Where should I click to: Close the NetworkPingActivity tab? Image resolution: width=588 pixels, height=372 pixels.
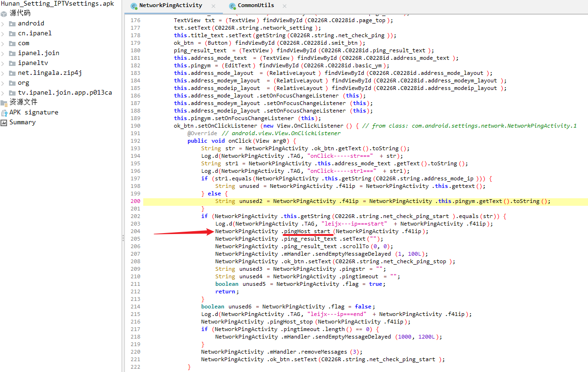(x=213, y=6)
